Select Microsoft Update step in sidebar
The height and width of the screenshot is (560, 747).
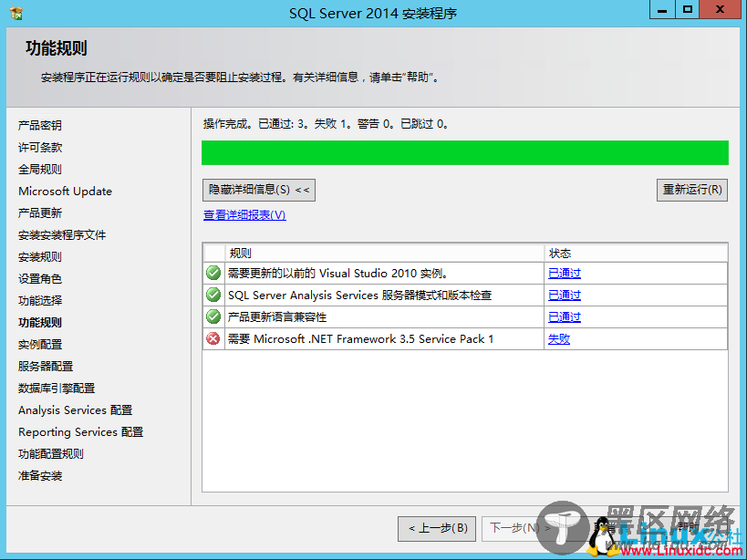click(66, 191)
